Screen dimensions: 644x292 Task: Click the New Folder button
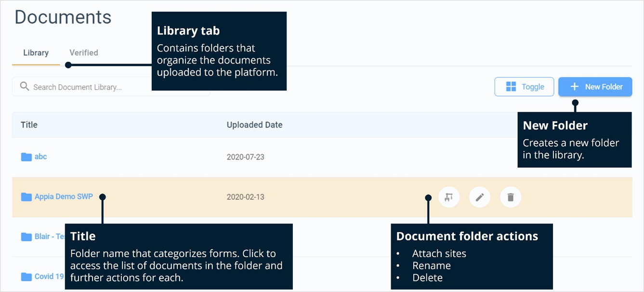pyautogui.click(x=595, y=87)
